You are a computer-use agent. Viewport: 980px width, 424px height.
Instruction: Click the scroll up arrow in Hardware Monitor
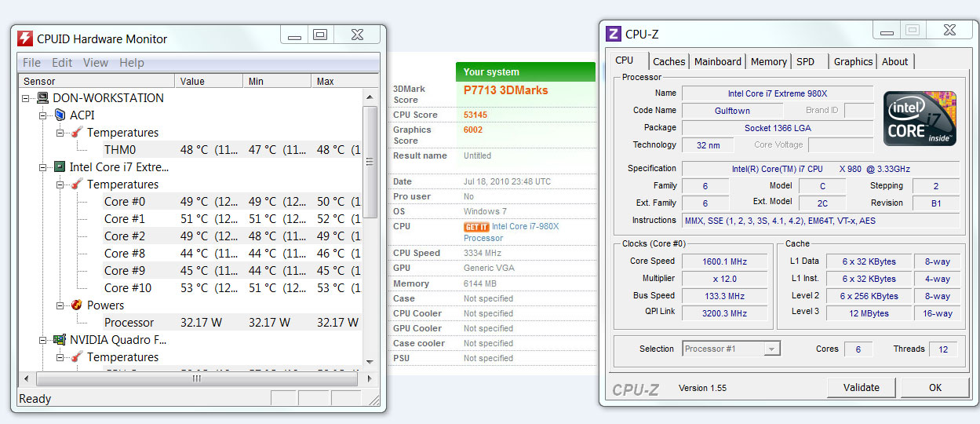(x=371, y=96)
